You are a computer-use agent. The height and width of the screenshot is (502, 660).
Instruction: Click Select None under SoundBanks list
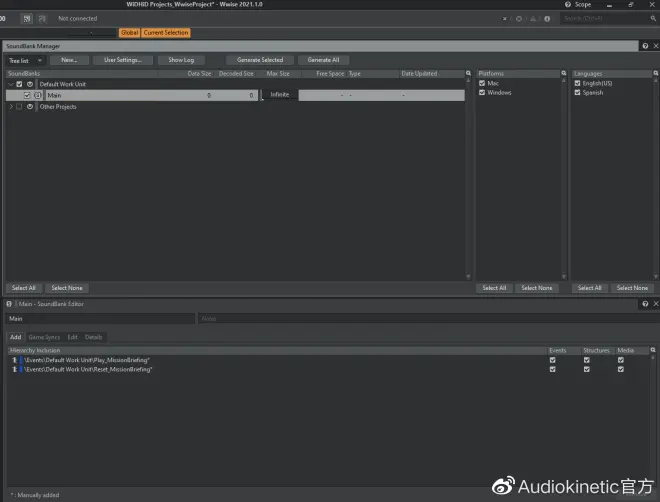[x=67, y=288]
